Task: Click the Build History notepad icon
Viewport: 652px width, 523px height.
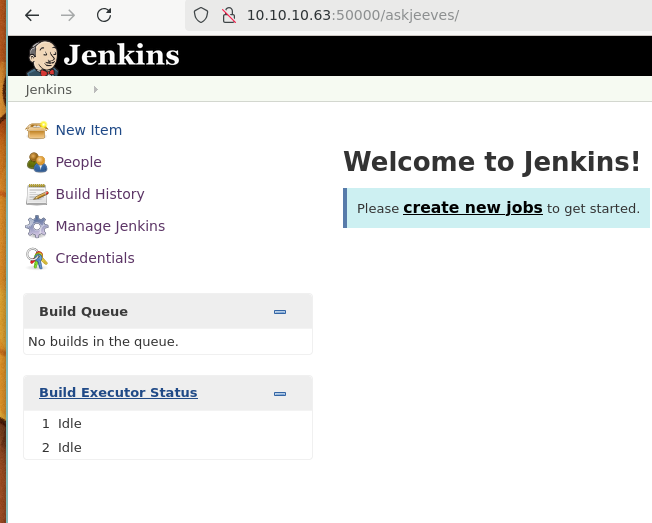Action: tap(37, 194)
